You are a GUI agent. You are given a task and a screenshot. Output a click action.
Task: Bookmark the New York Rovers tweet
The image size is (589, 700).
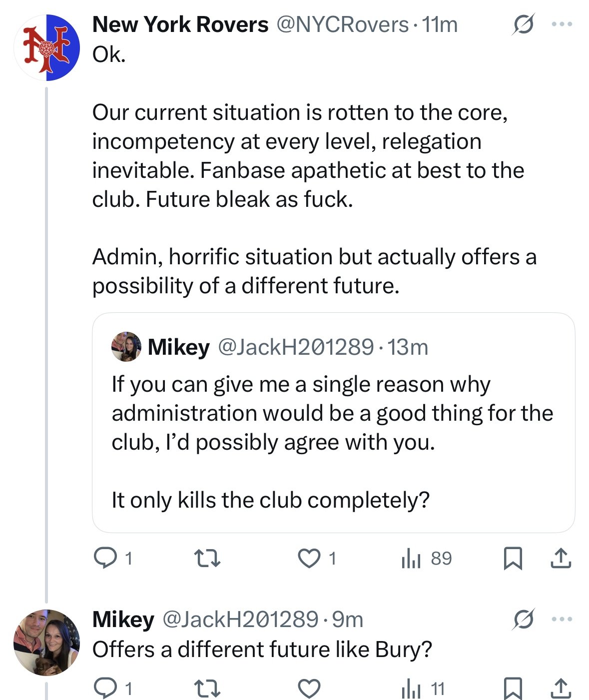513,558
